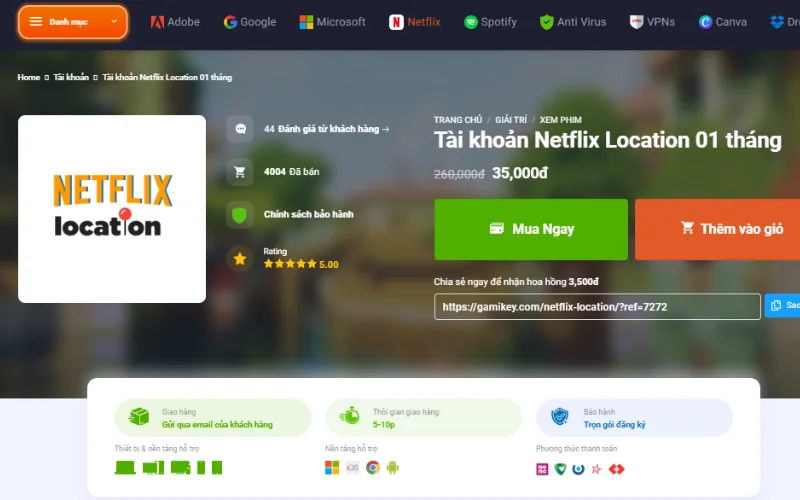This screenshot has height=500, width=800.
Task: Click the credit card icon in Mua Ngay
Action: point(496,229)
